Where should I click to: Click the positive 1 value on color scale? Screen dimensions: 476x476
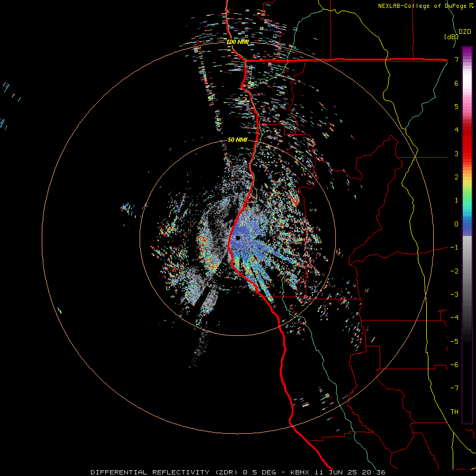coord(456,200)
